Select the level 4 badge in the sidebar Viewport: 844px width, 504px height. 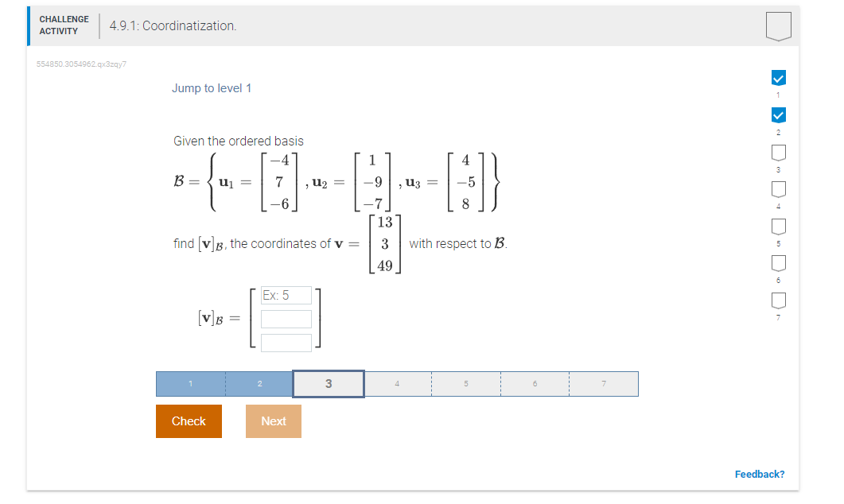click(777, 189)
